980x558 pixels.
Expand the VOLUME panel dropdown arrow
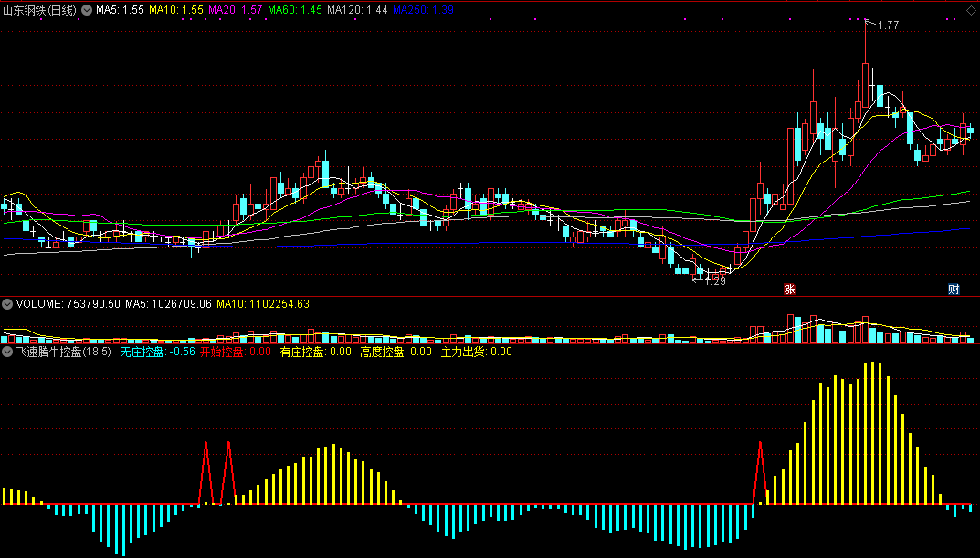tap(7, 304)
